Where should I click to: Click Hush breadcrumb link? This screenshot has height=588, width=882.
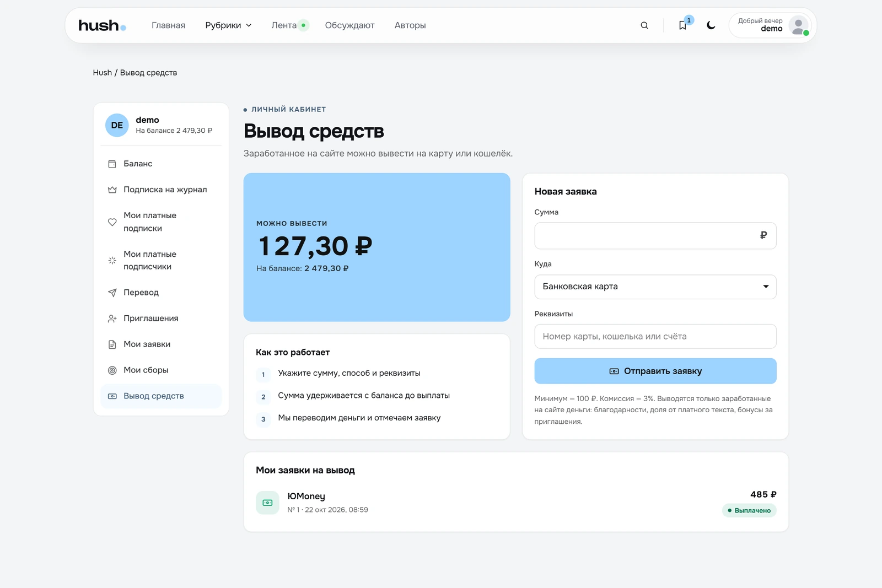103,73
